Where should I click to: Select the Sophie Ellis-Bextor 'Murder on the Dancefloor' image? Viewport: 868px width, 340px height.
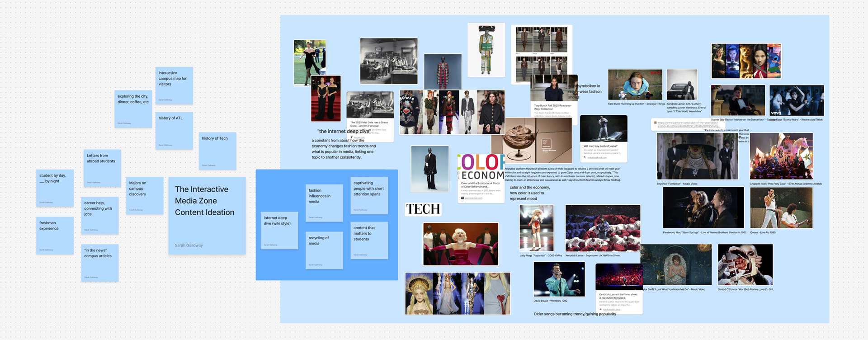click(x=738, y=100)
